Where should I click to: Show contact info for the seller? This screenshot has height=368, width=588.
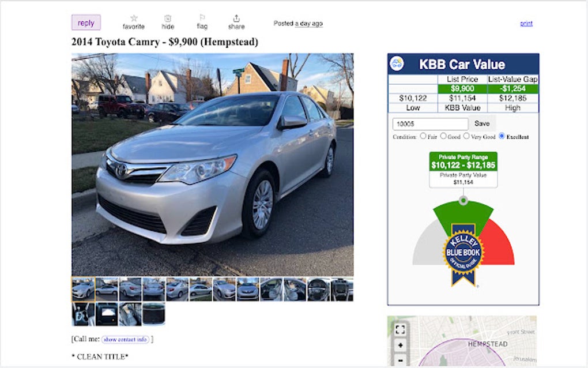(x=125, y=340)
